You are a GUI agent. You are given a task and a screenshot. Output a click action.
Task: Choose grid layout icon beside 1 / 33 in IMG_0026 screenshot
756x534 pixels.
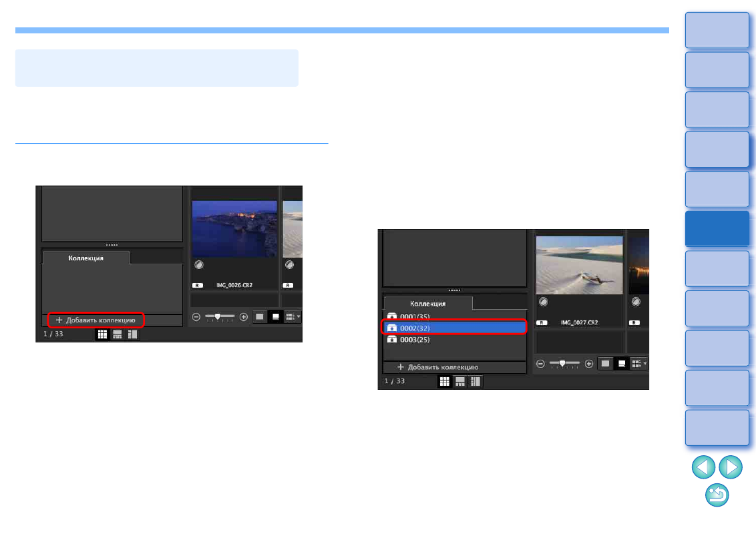point(102,334)
